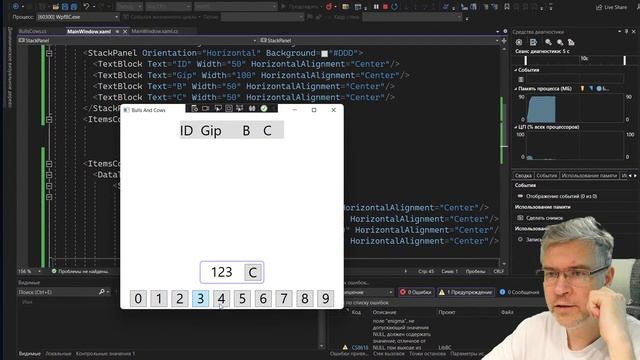Click digit 4 button in Bulls And Cows
The height and width of the screenshot is (360, 640).
click(x=221, y=298)
